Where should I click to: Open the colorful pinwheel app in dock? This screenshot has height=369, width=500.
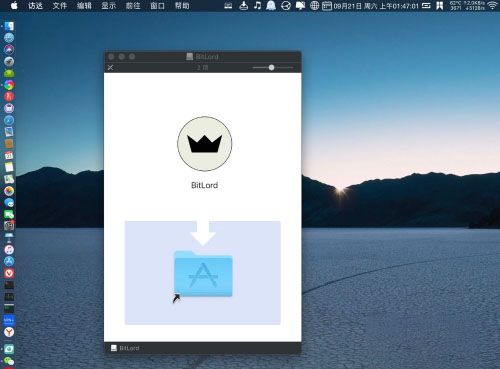tap(9, 85)
